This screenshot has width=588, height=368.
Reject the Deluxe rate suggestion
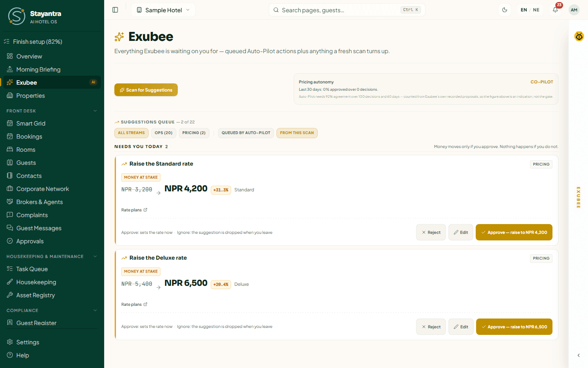click(431, 327)
